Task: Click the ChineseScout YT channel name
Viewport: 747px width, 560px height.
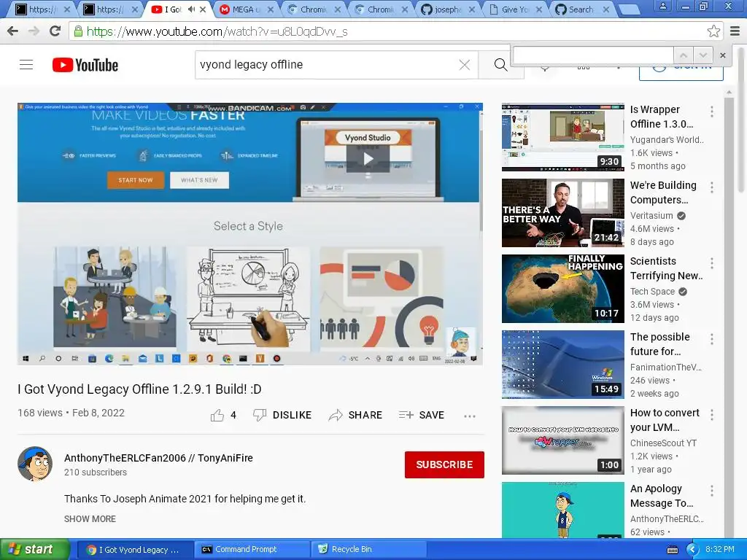Action: tap(663, 443)
